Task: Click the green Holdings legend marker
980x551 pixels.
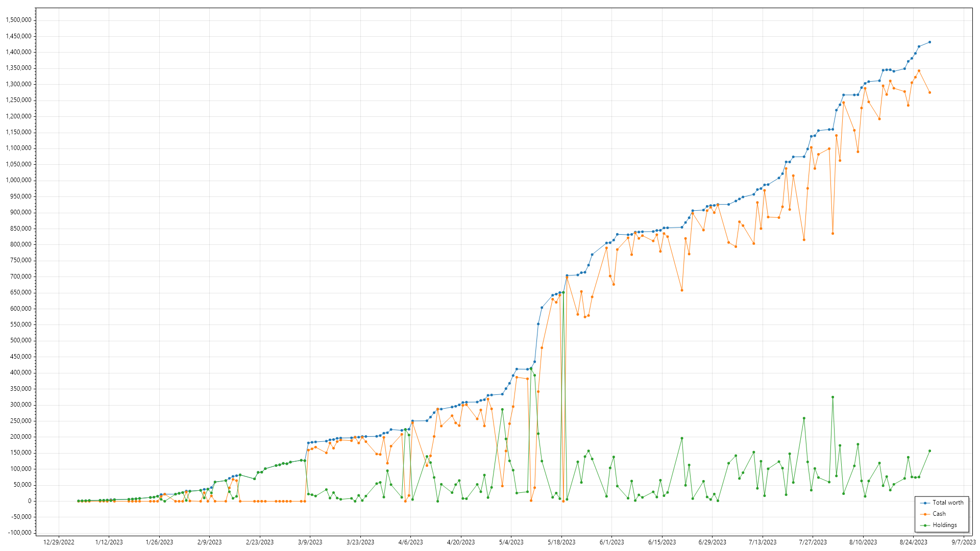Action: click(x=925, y=525)
